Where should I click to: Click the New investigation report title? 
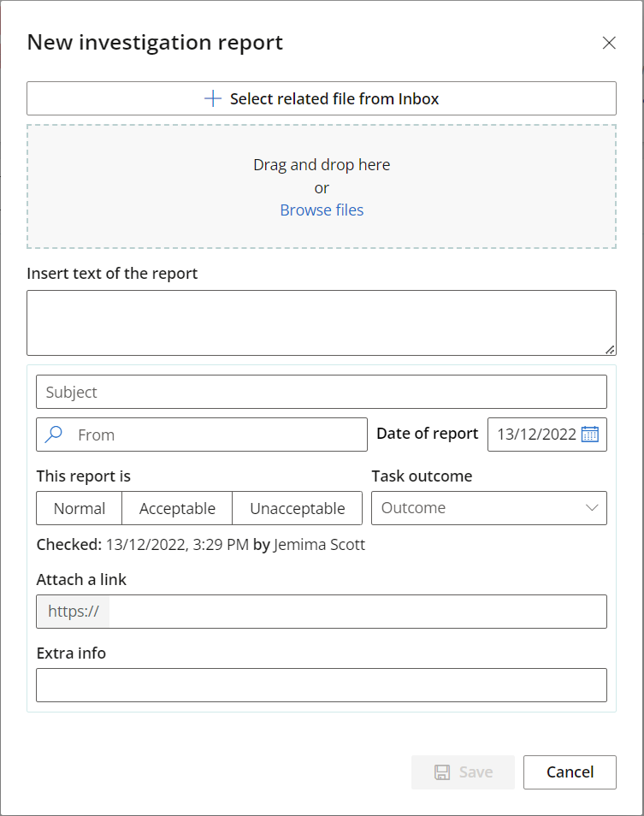point(155,43)
